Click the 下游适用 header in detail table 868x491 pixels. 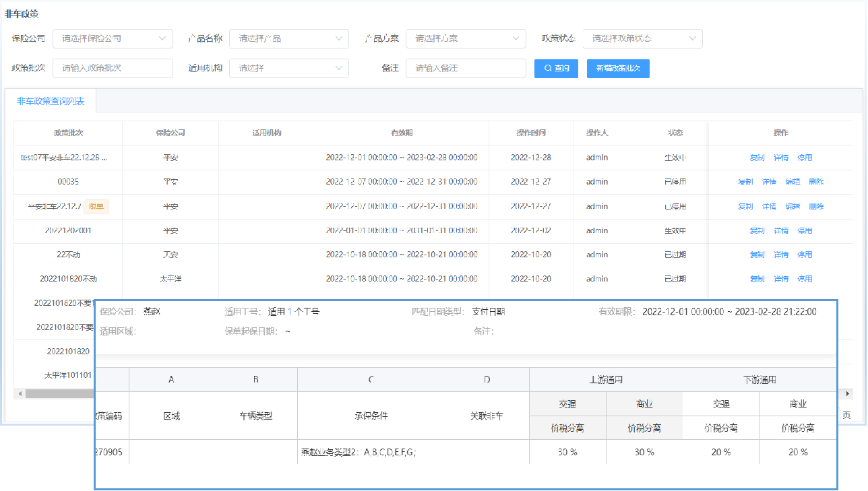(x=759, y=380)
